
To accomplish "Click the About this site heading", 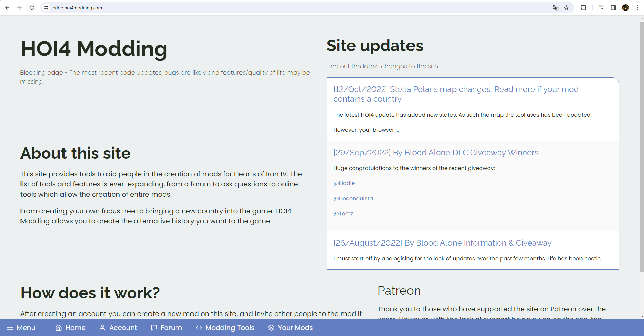I will coord(75,153).
